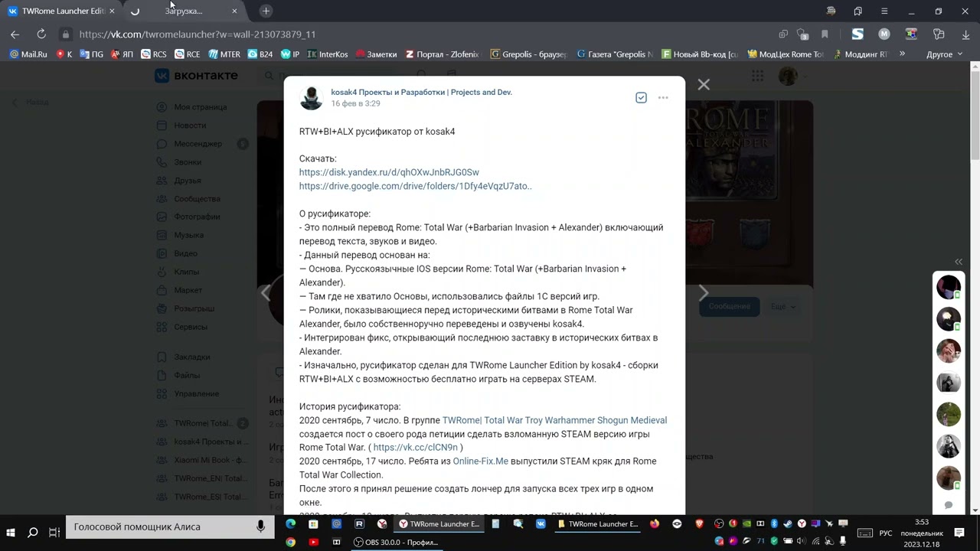980x551 pixels.
Task: Open VK services grid icon in header
Action: click(x=757, y=76)
